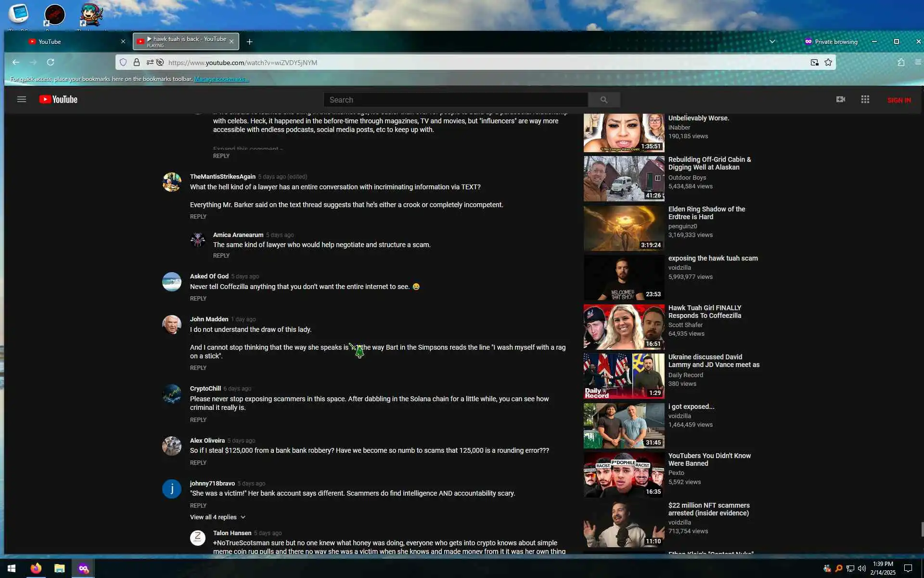Image resolution: width=924 pixels, height=578 pixels.
Task: Bookmark page with the star icon
Action: 828,63
